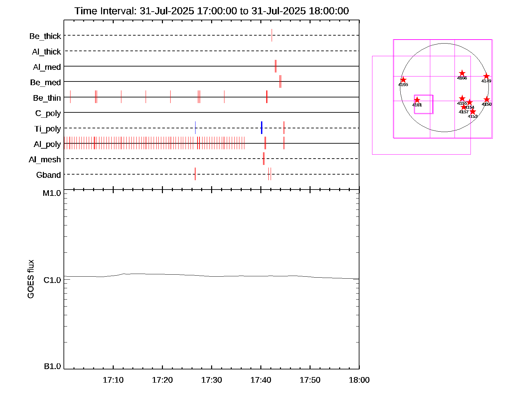The image size is (532, 399).
Task: Click the Time Interval title text
Action: tap(211, 11)
